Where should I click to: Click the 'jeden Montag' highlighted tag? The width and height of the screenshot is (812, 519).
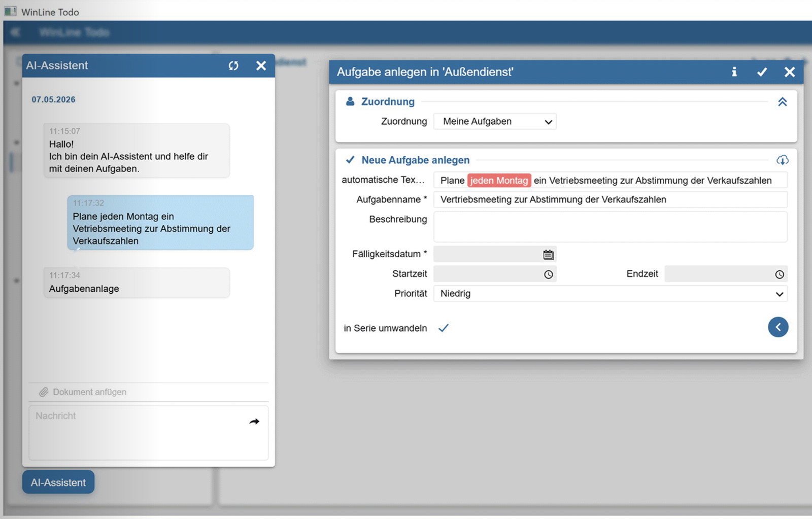click(x=499, y=181)
